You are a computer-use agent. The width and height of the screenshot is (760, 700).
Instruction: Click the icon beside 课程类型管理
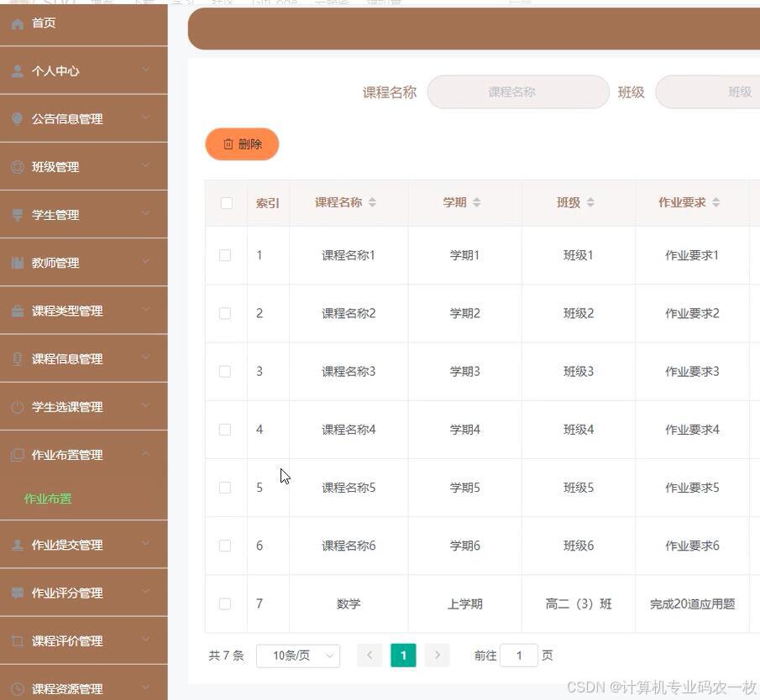point(18,311)
